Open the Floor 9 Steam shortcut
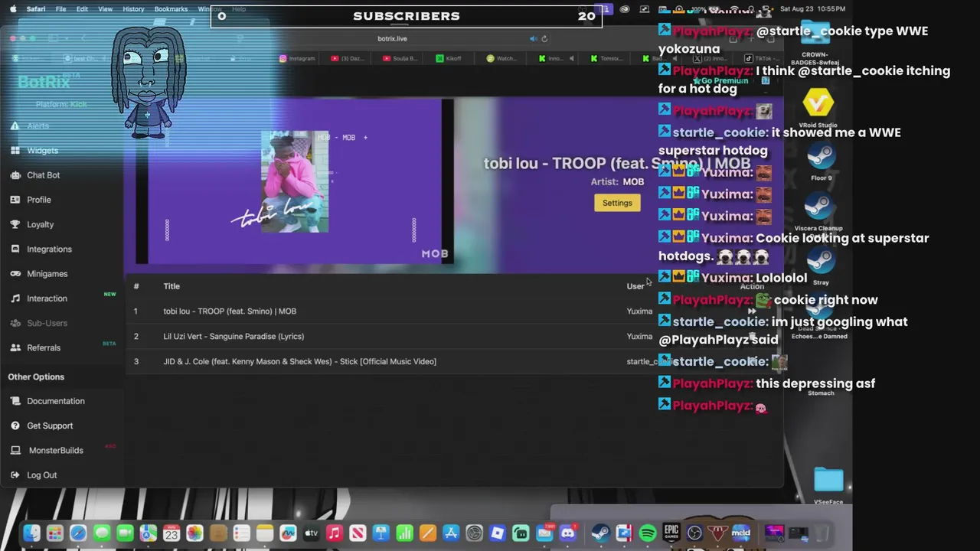Viewport: 980px width, 551px height. coord(821,162)
